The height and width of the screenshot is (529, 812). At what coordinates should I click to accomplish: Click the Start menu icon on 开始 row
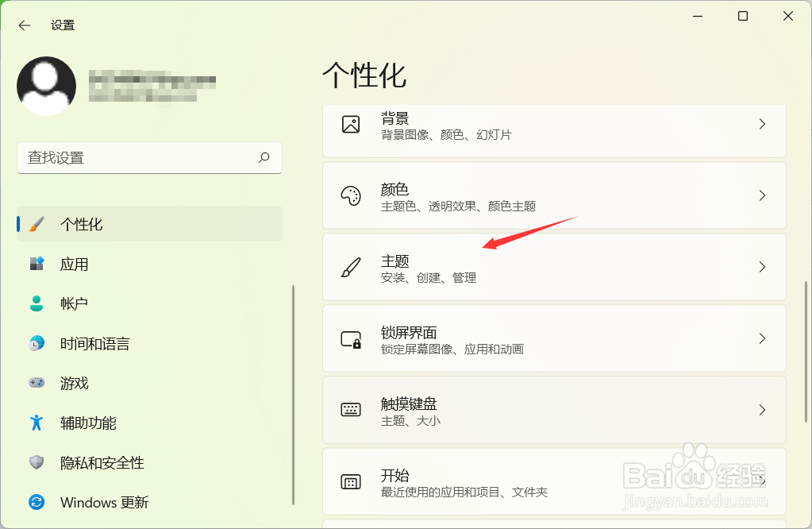351,481
